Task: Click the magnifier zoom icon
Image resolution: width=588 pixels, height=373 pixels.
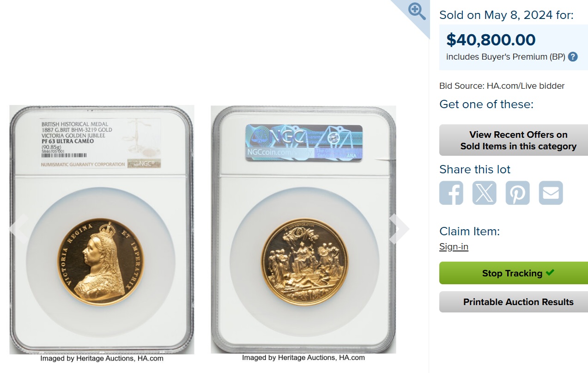Action: 417,11
